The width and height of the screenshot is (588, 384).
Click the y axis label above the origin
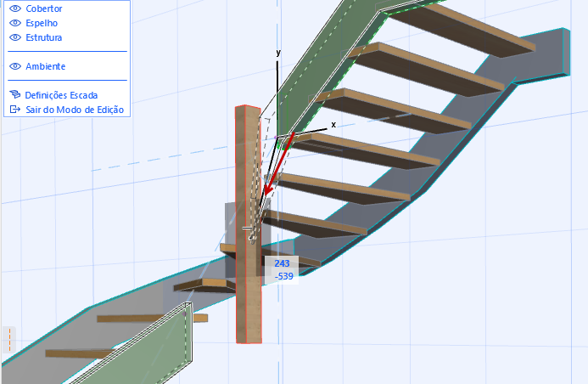(278, 53)
